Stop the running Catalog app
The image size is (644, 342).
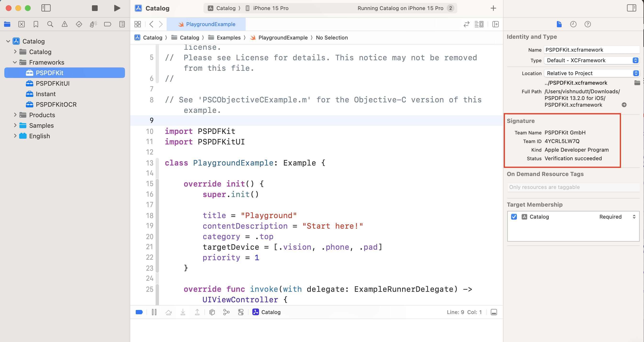point(95,8)
